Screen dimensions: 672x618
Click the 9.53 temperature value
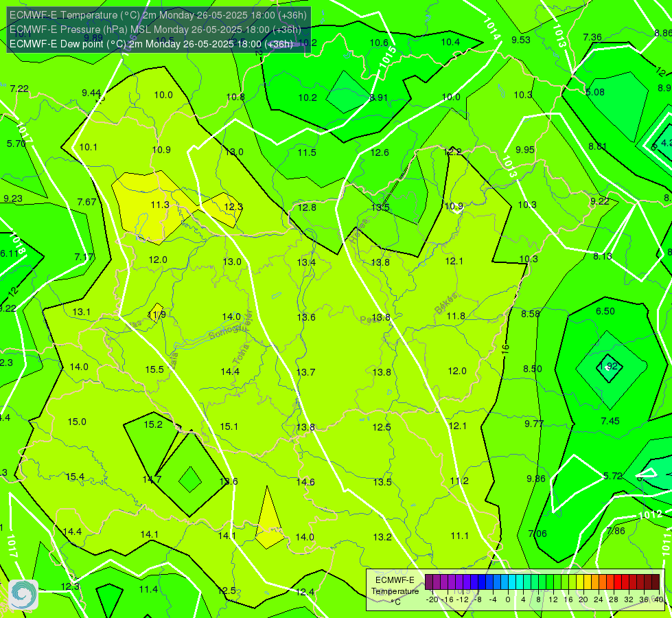[521, 40]
